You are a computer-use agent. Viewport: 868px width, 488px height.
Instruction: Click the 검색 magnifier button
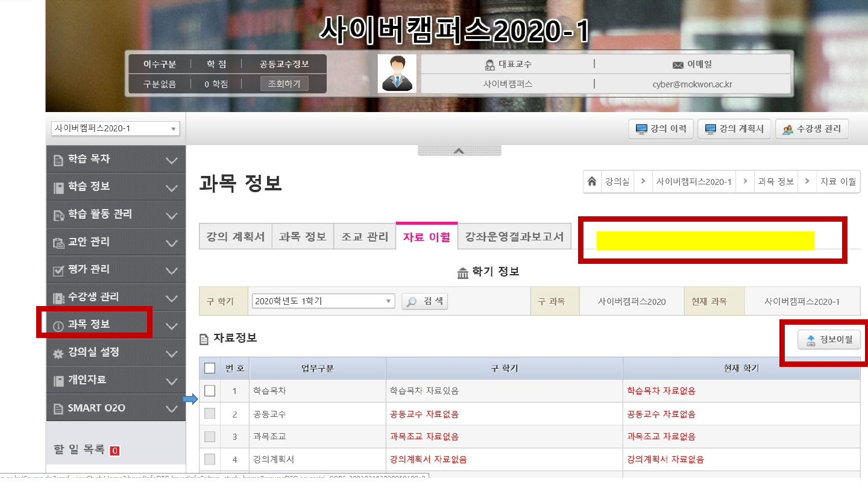[424, 301]
